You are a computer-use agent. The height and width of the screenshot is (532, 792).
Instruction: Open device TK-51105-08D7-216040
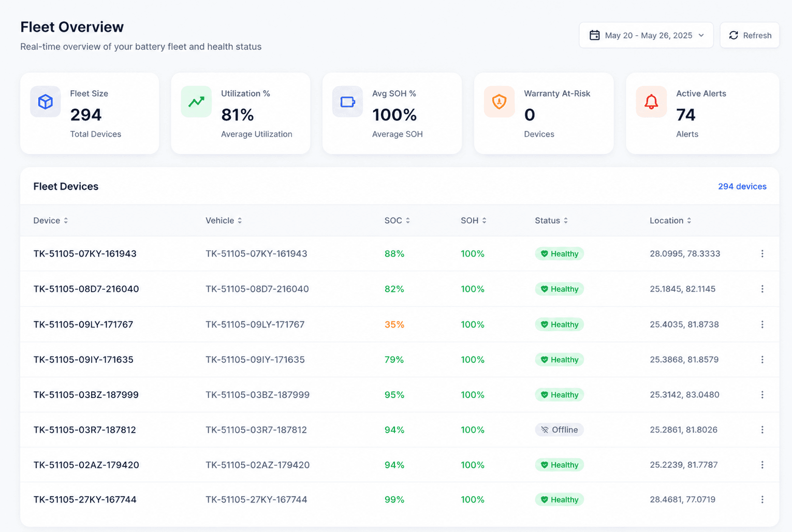pos(86,289)
